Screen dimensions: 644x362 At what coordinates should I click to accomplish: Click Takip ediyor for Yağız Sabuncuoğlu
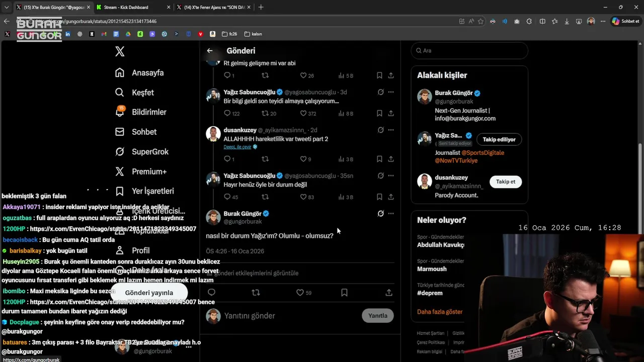coord(499,139)
